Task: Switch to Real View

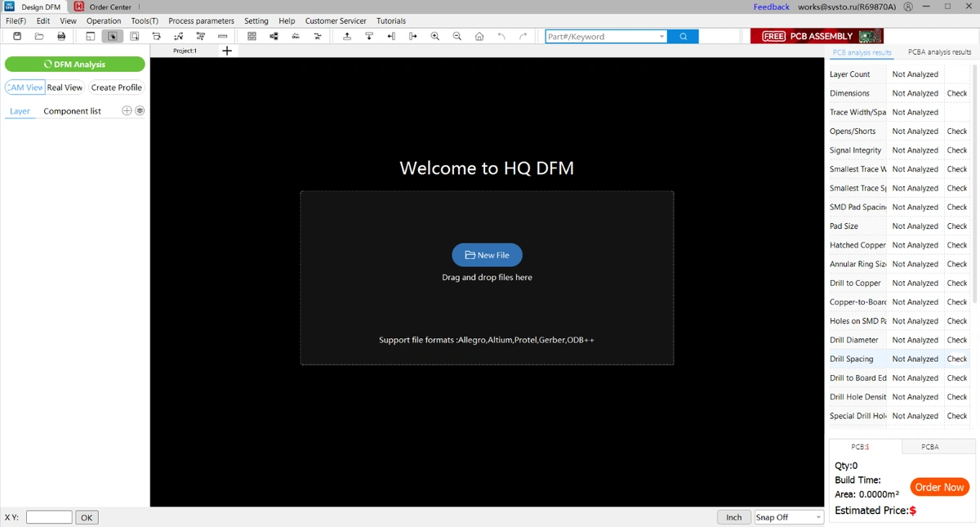Action: 65,87
